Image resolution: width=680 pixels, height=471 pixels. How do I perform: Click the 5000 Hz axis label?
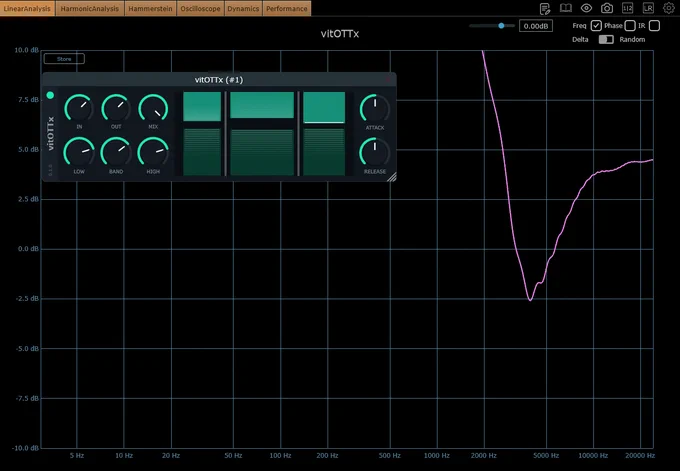coord(546,455)
